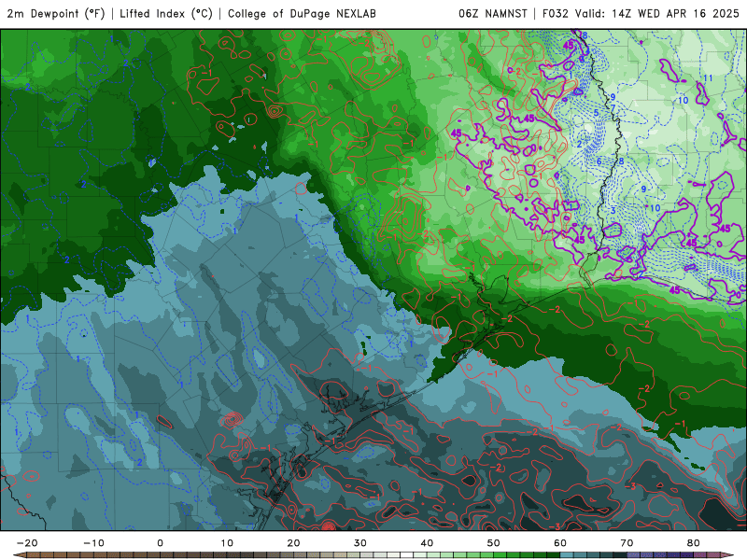
Task: Pick the first teal swatch right of 60
Action: click(567, 554)
